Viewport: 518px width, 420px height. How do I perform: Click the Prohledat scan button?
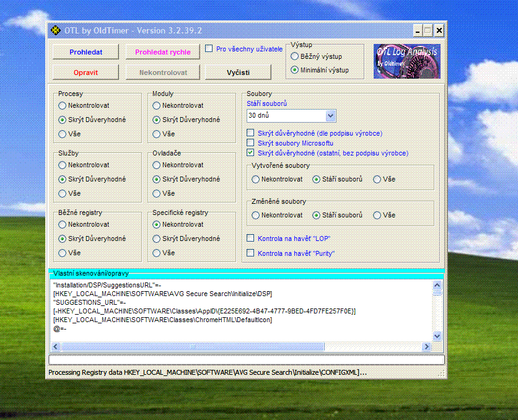(86, 52)
